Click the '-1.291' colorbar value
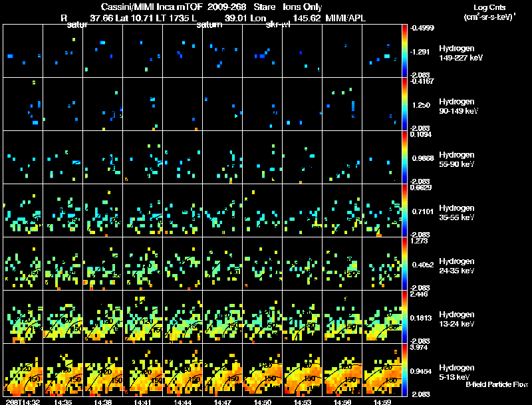This screenshot has width=532, height=405. 420,52
